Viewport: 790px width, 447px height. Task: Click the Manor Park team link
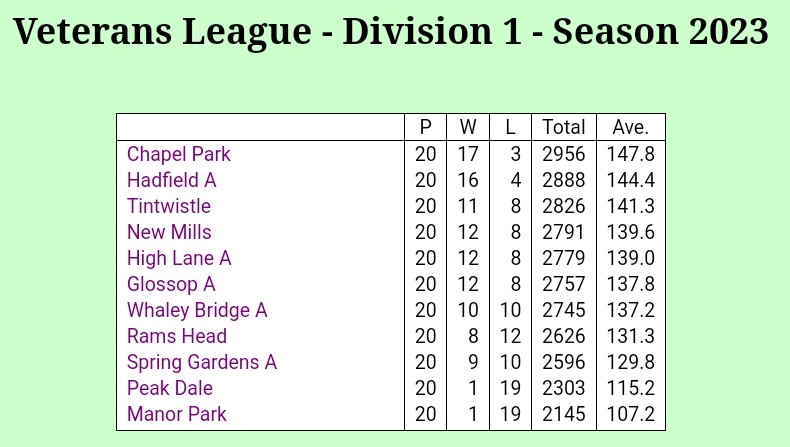click(177, 414)
